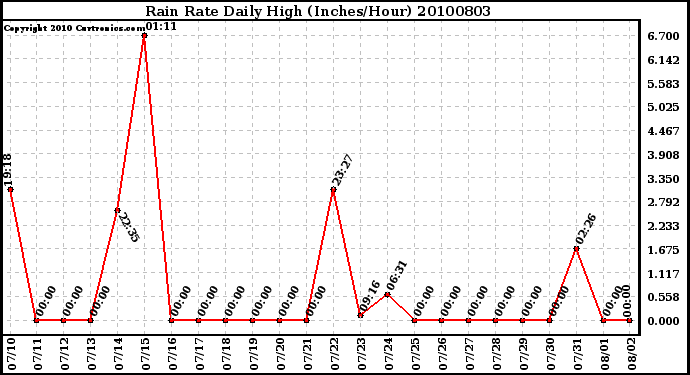Click the 07/15 x-axis date label
This screenshot has height=375, width=690.
click(x=146, y=354)
